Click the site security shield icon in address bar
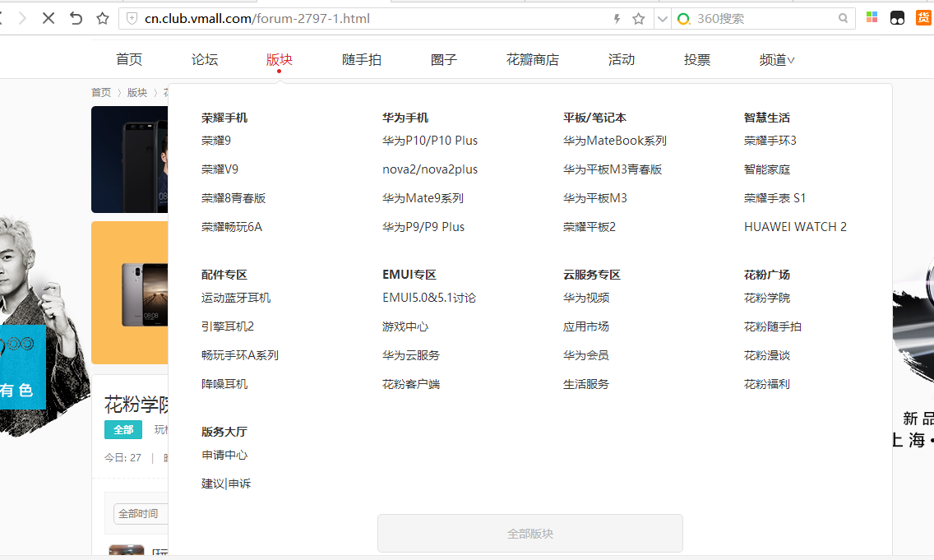Screen dimensions: 934x560 (x=132, y=18)
